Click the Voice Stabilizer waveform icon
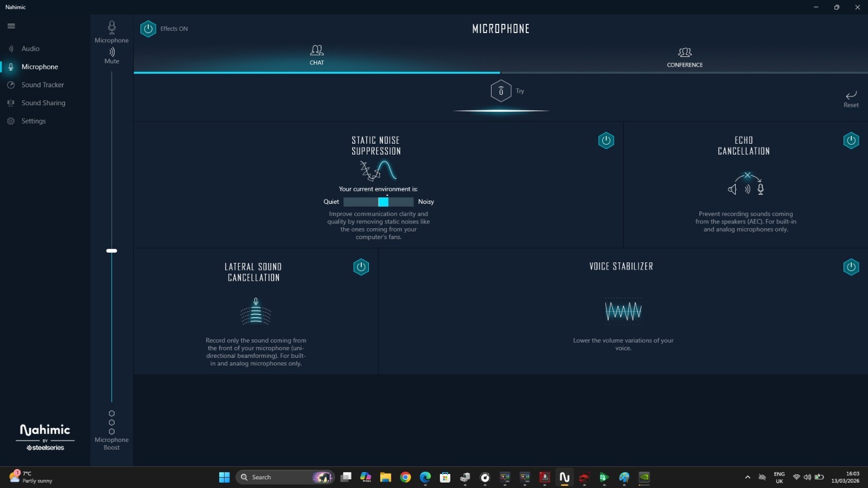 point(623,311)
